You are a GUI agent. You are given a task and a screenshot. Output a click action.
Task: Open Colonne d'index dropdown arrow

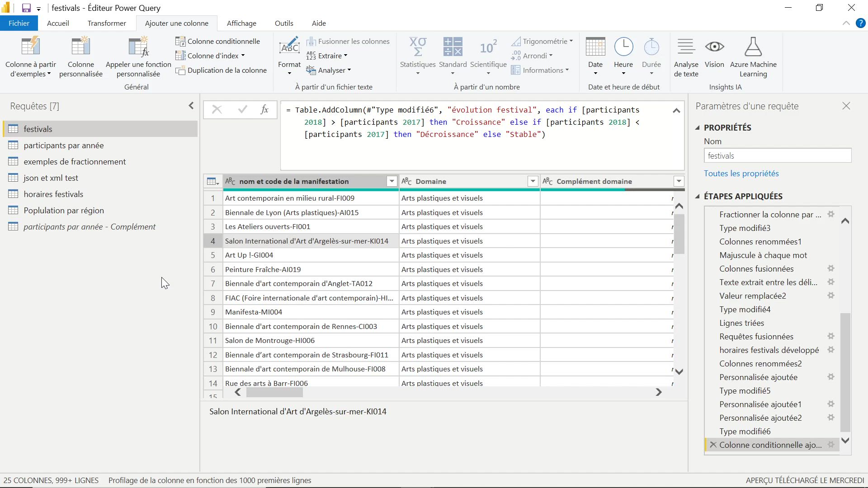point(243,56)
